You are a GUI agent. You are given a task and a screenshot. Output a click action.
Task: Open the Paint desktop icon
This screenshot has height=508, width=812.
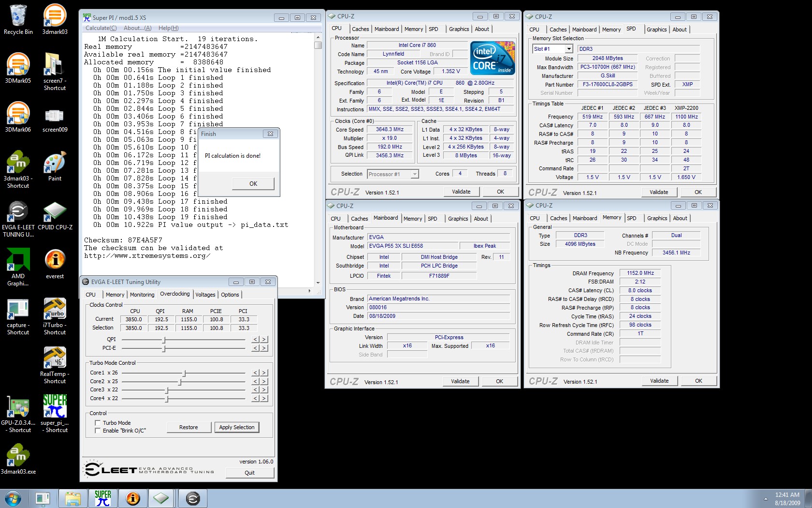click(x=55, y=166)
